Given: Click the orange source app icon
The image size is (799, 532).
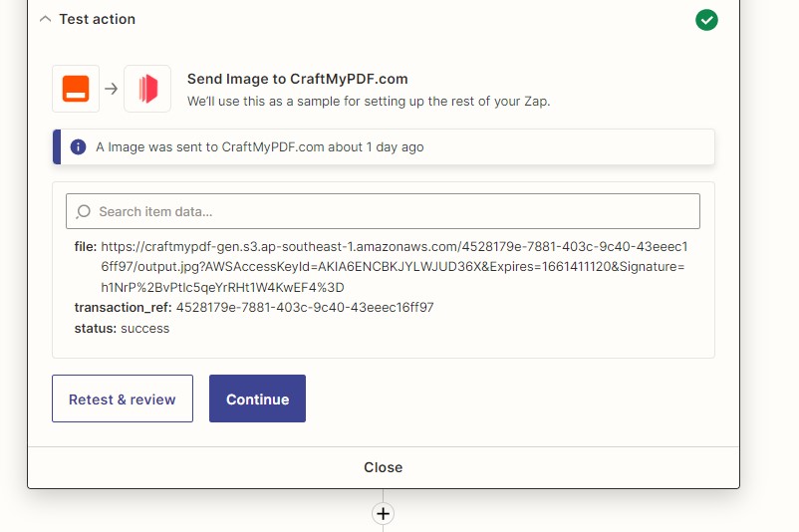Looking at the screenshot, I should click(x=76, y=89).
